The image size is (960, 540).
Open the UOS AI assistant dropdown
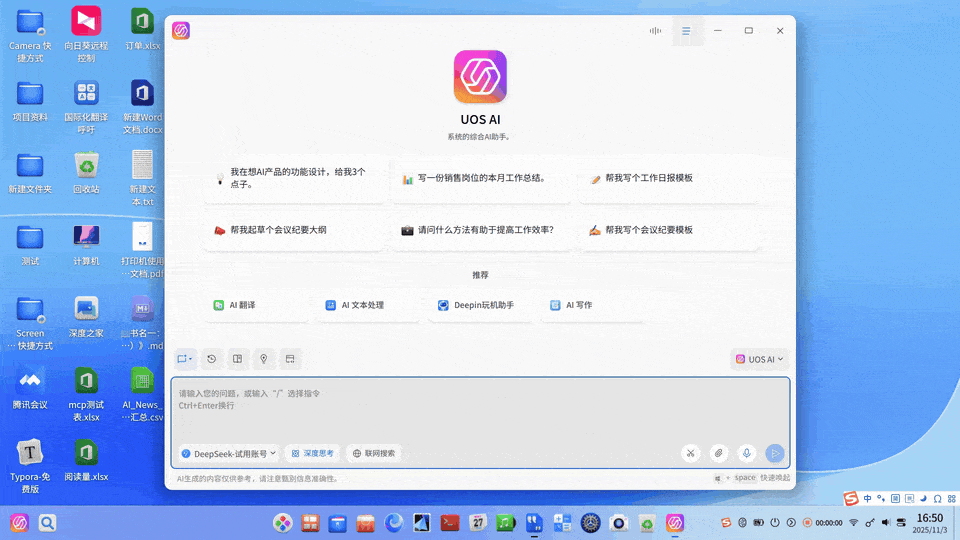coord(759,359)
